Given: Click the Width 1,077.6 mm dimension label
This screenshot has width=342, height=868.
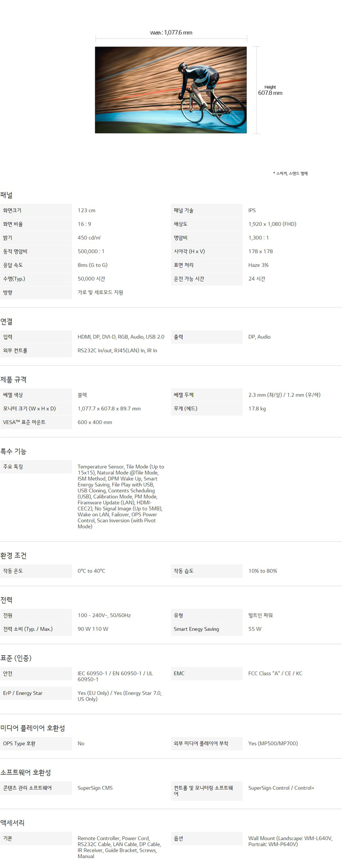Looking at the screenshot, I should coord(171,33).
